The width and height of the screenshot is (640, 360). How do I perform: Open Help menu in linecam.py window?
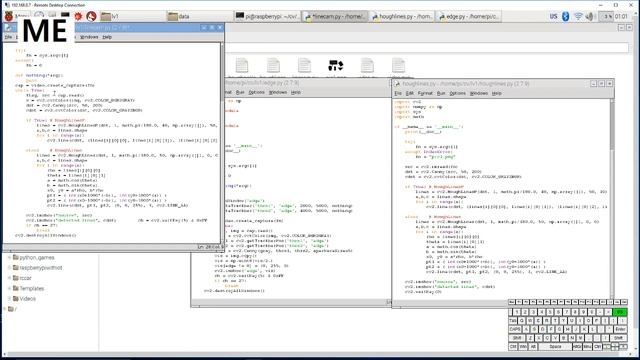point(107,37)
